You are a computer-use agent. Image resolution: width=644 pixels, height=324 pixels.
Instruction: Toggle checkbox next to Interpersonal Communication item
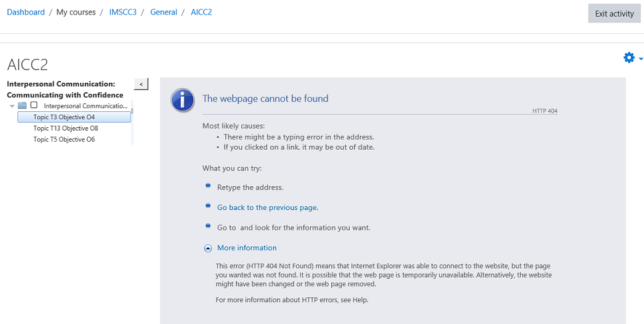34,105
